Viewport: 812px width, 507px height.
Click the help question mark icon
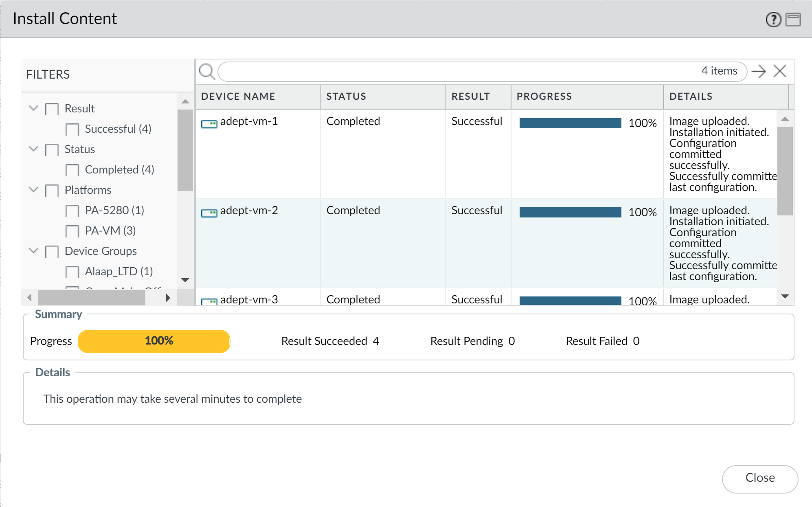(x=773, y=19)
